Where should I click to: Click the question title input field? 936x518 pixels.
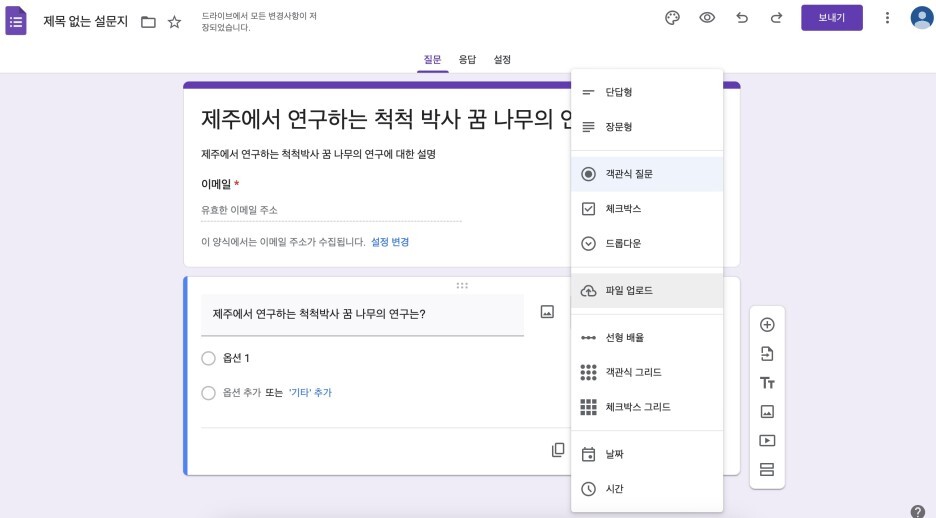click(x=362, y=314)
